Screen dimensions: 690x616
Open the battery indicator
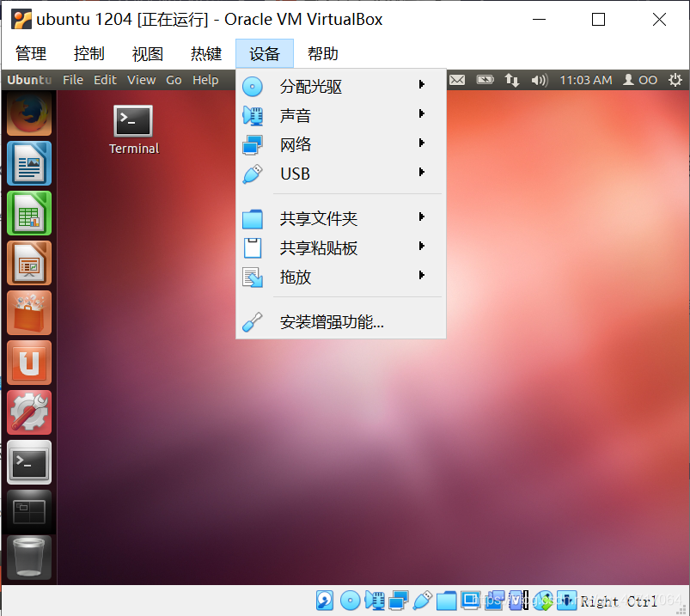point(485,80)
